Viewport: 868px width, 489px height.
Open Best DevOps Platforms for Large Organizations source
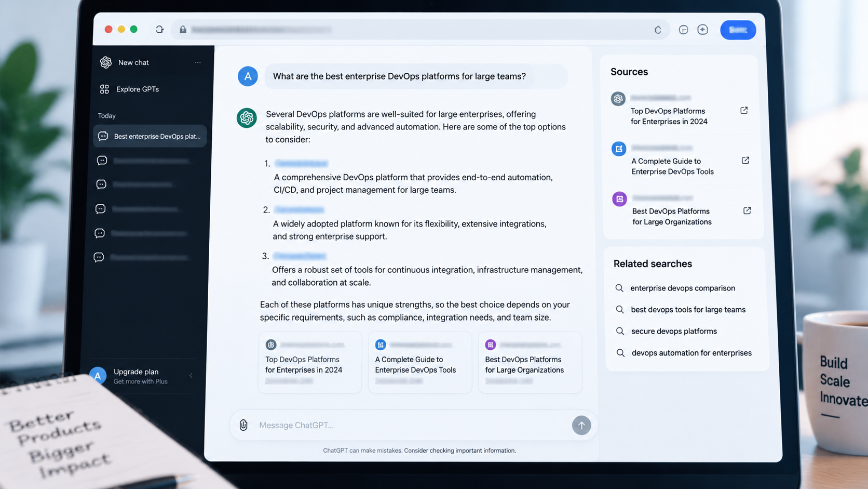[x=672, y=217]
